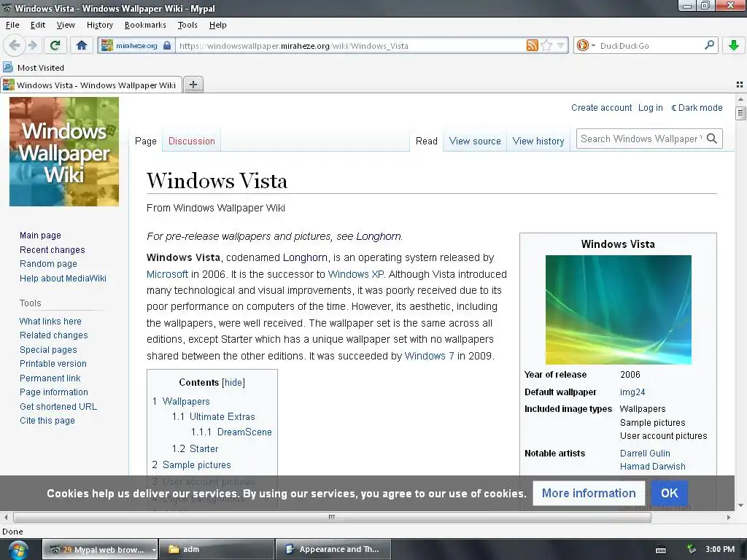Toggle Dark mode
This screenshot has height=560, width=747.
(697, 108)
